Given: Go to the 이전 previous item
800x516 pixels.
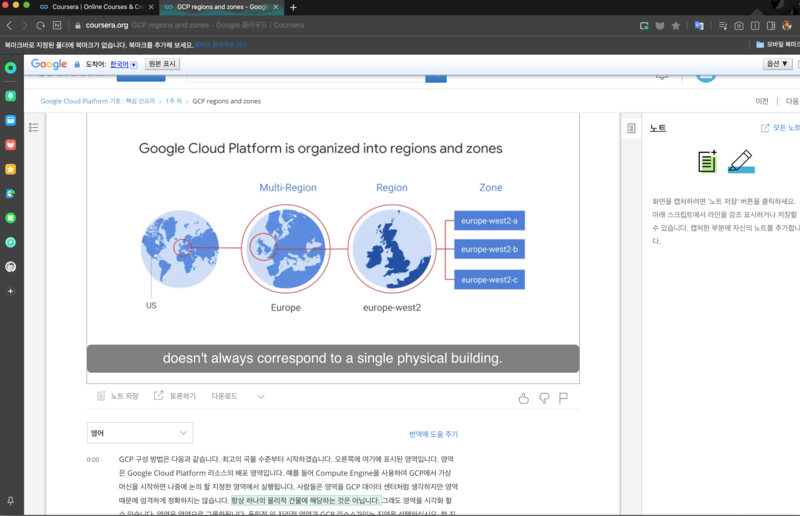Looking at the screenshot, I should (762, 101).
